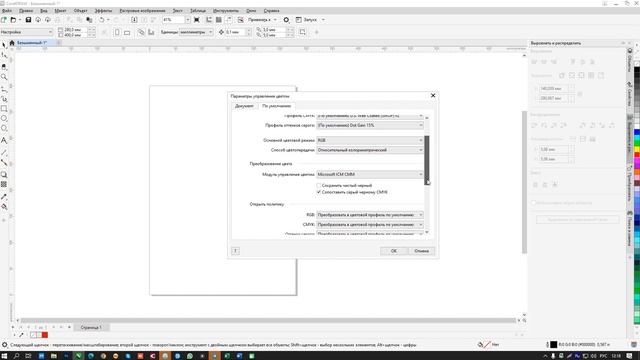Click the red swatch in document palette
This screenshot has height=360, width=640.
click(45, 335)
